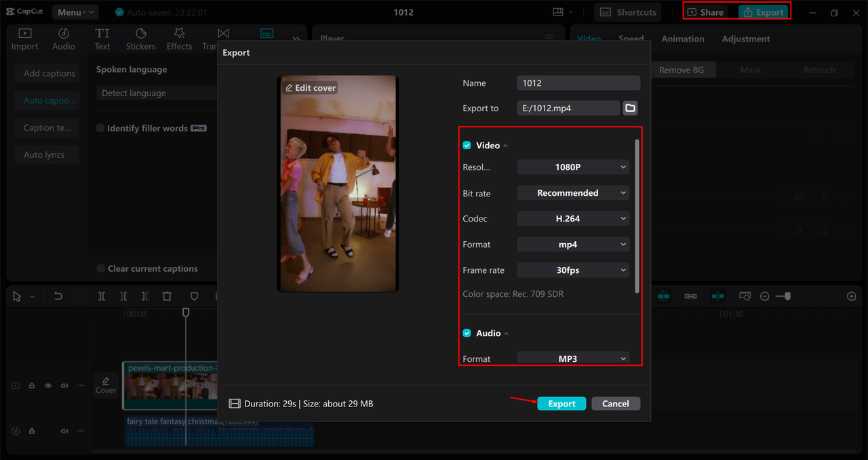Viewport: 868px width, 460px height.
Task: Click Export in the dialog
Action: coord(561,404)
